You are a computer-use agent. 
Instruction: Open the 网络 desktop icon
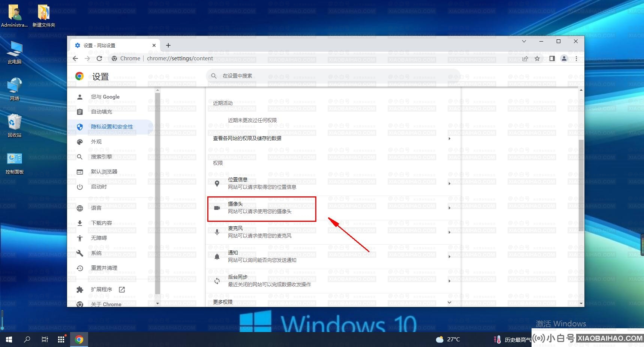click(x=15, y=89)
